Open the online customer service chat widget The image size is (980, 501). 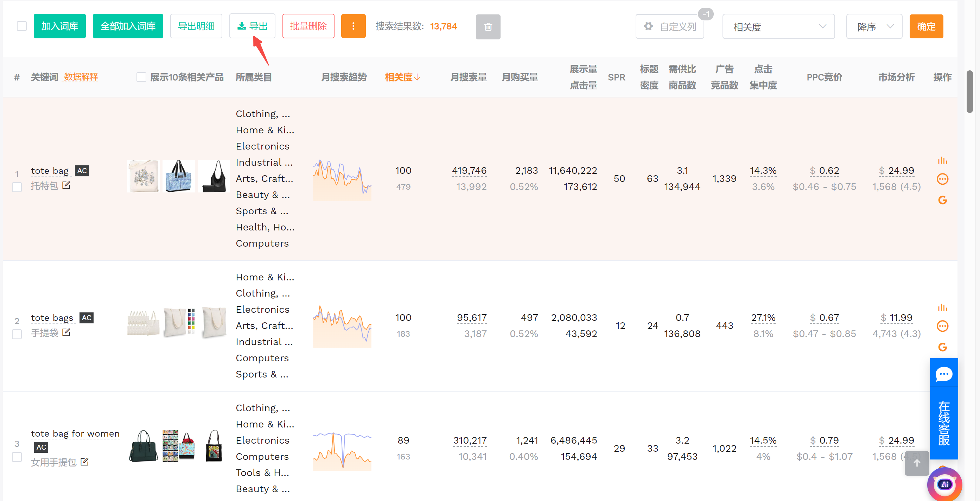[x=944, y=408]
